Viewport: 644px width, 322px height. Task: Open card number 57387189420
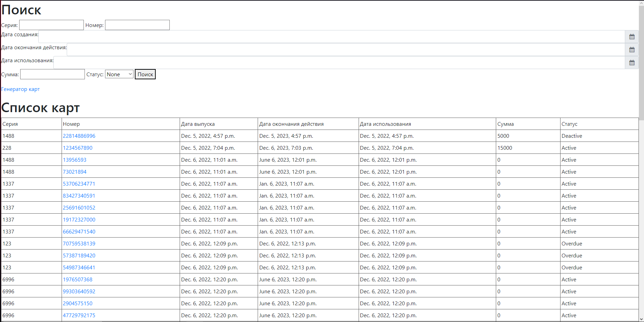click(79, 256)
